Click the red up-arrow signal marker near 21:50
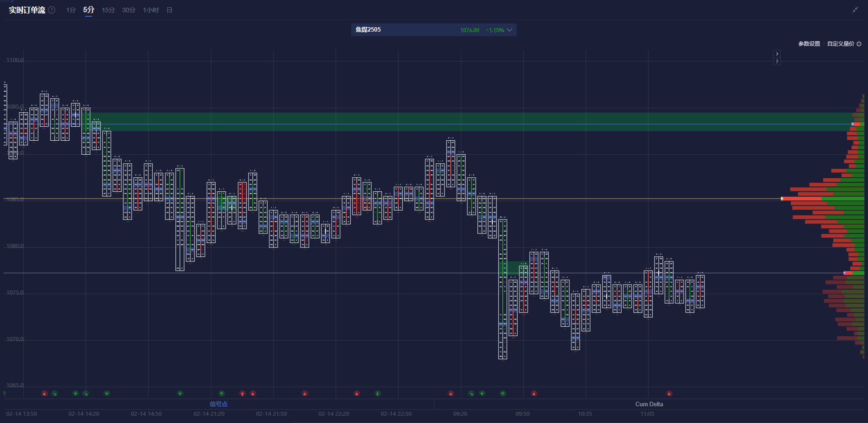 coord(242,394)
